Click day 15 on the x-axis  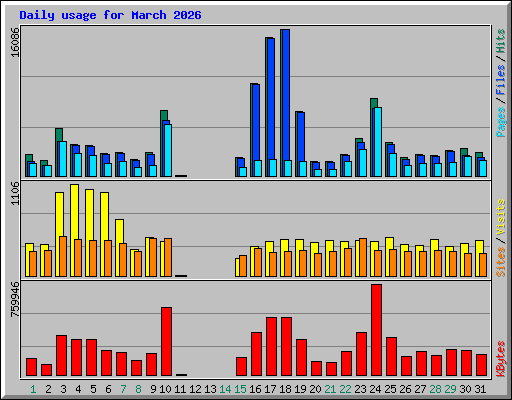240,389
